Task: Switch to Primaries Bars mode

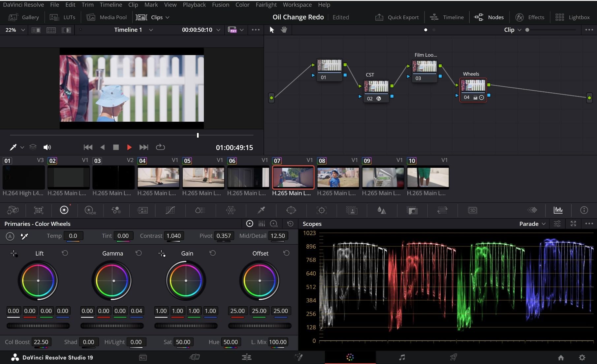Action: tap(262, 224)
